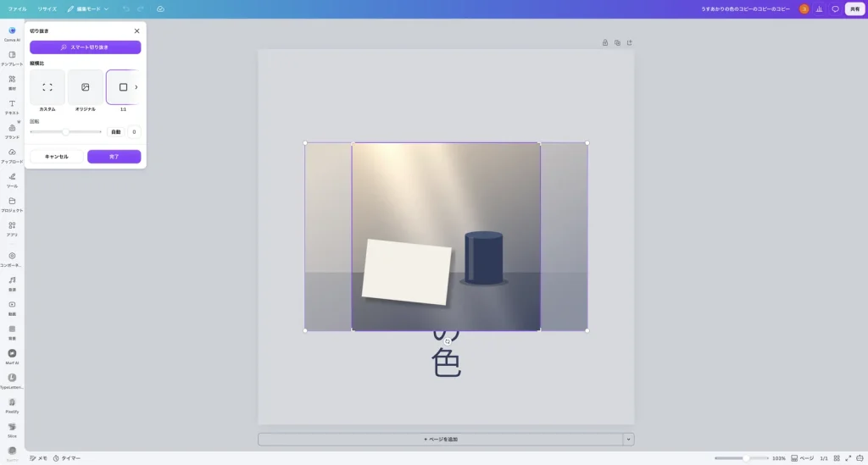Click the 完了 (Done) button
Viewport: 868px width, 465px height.
(114, 157)
